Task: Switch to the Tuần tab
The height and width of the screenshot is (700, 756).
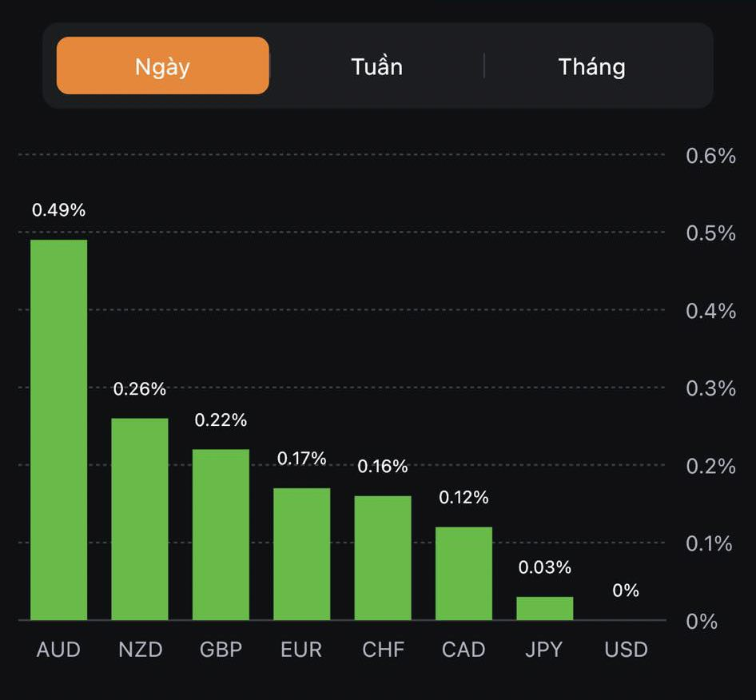Action: click(x=376, y=66)
